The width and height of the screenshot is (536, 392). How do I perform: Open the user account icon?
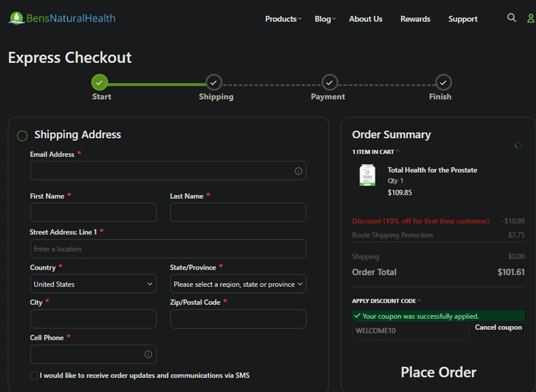[531, 18]
